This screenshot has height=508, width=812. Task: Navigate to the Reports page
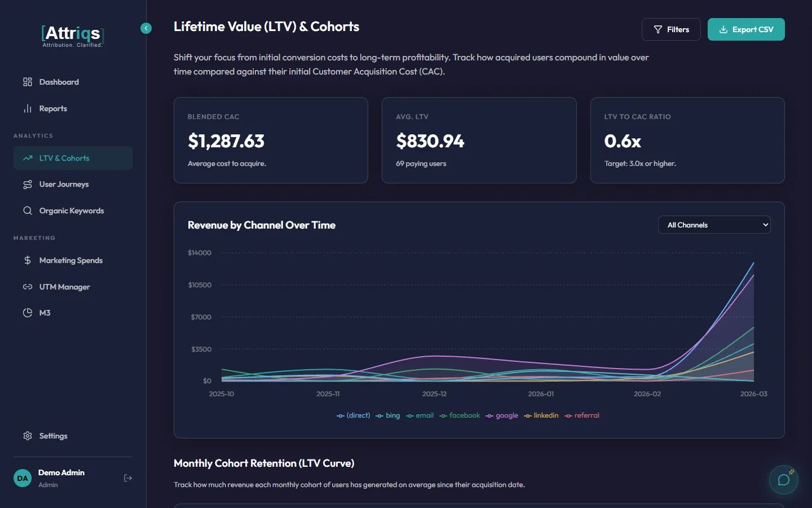point(53,108)
